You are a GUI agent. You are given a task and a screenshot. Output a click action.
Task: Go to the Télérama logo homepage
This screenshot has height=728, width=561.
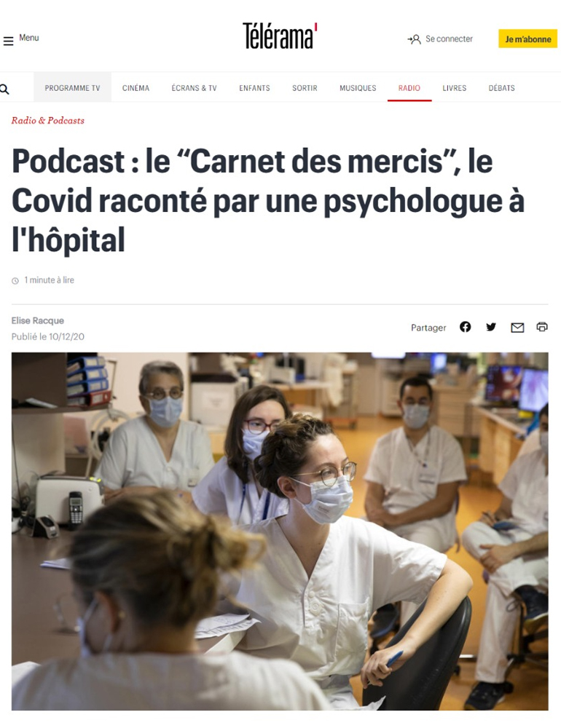tap(280, 36)
